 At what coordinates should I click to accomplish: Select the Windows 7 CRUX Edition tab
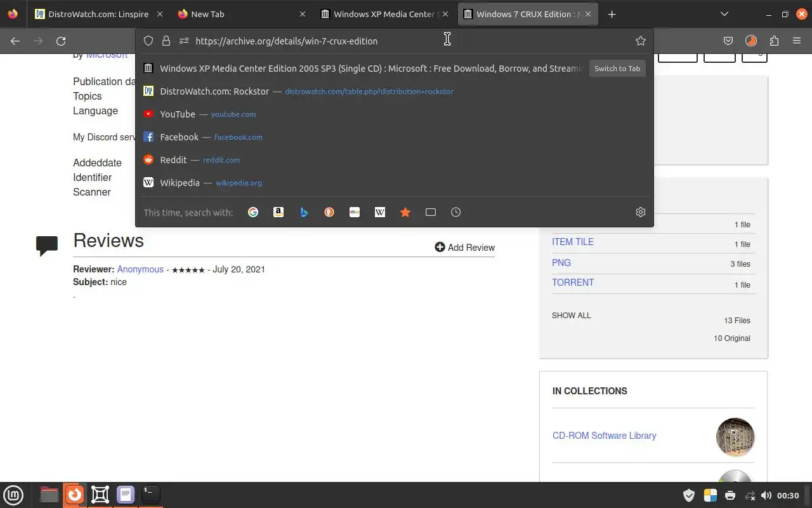[x=528, y=14]
